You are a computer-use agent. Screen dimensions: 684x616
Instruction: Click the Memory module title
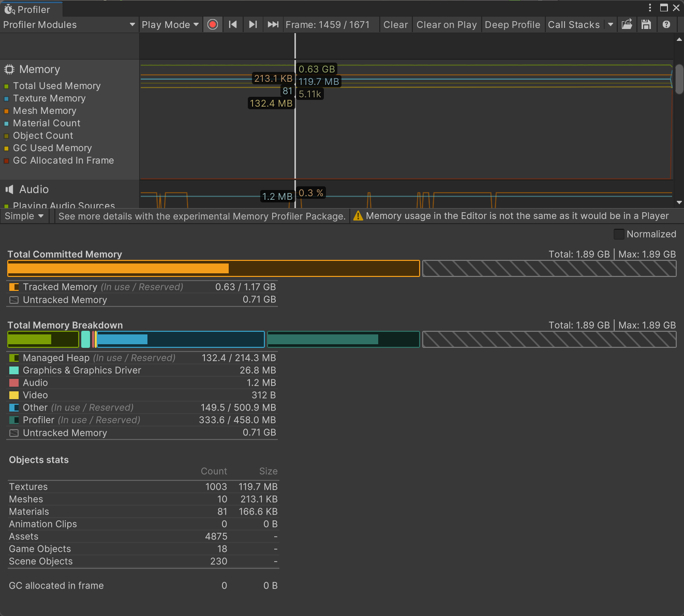pos(39,69)
